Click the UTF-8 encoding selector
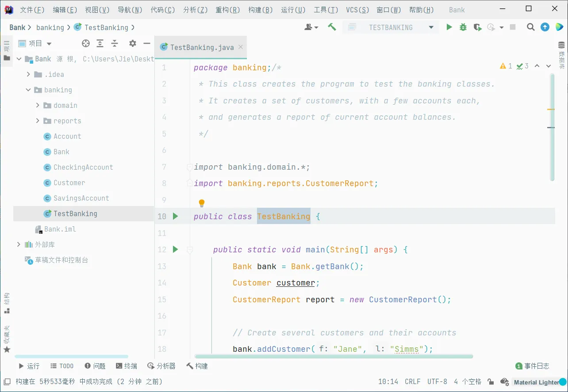This screenshot has width=568, height=392. pos(437,381)
